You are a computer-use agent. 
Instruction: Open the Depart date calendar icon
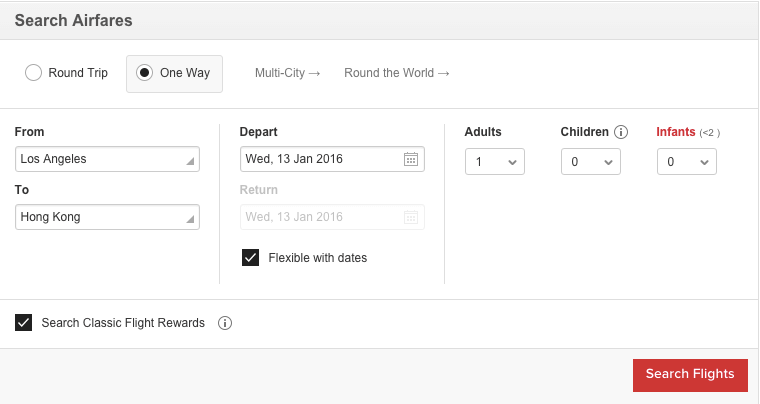(411, 159)
